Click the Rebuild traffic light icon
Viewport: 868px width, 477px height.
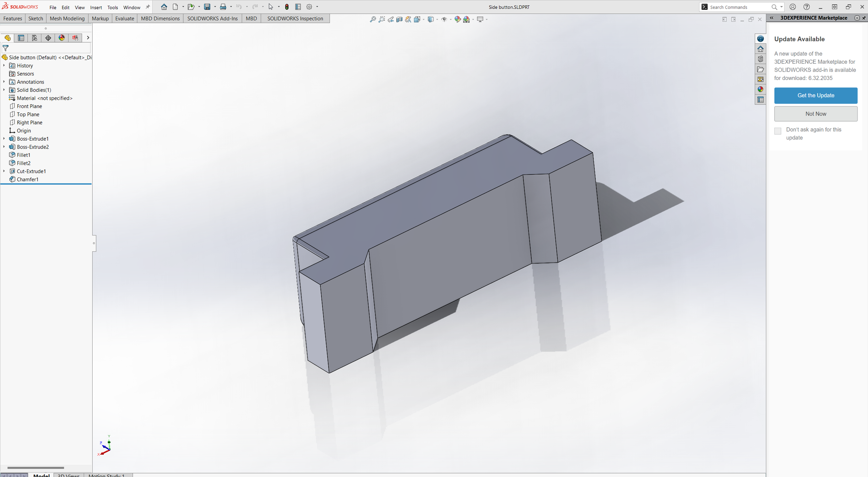coord(287,7)
